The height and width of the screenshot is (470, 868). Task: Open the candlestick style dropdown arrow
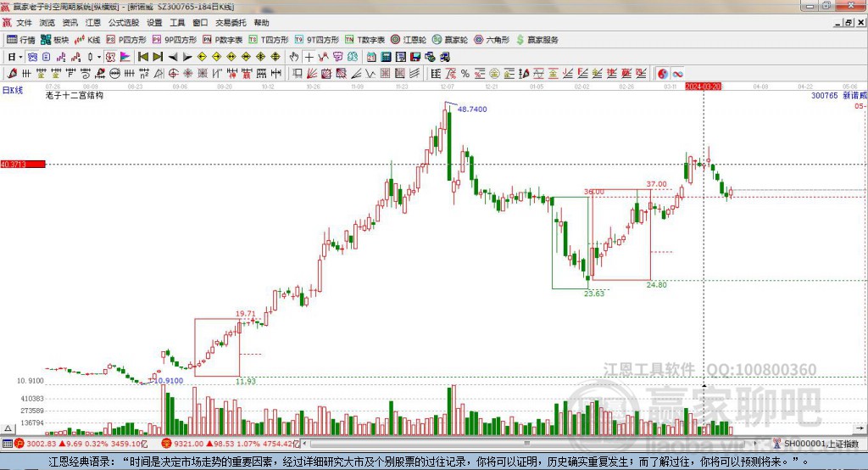(x=98, y=57)
